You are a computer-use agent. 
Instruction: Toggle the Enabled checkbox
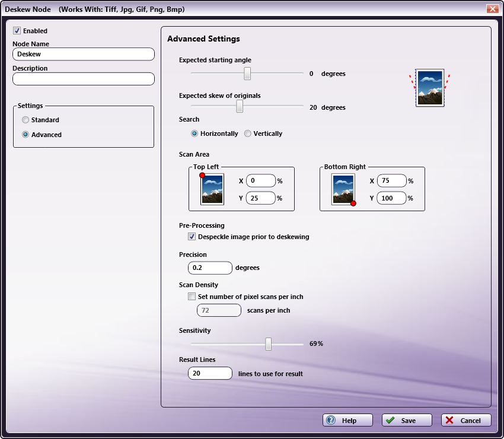tap(17, 31)
